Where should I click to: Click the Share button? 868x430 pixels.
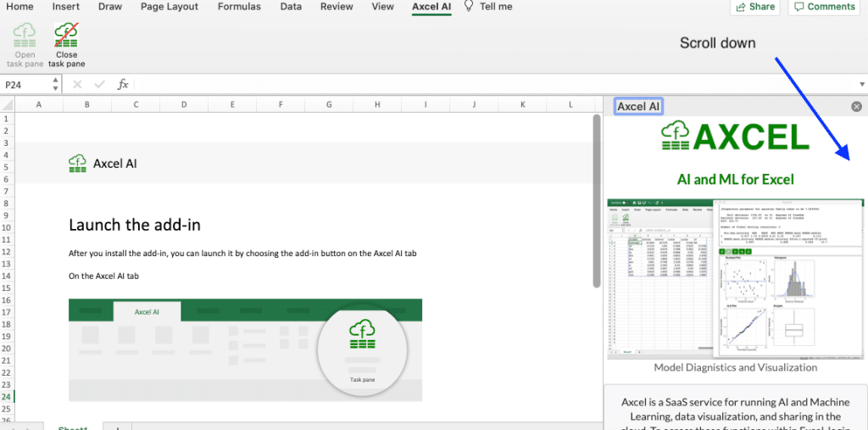(x=755, y=7)
